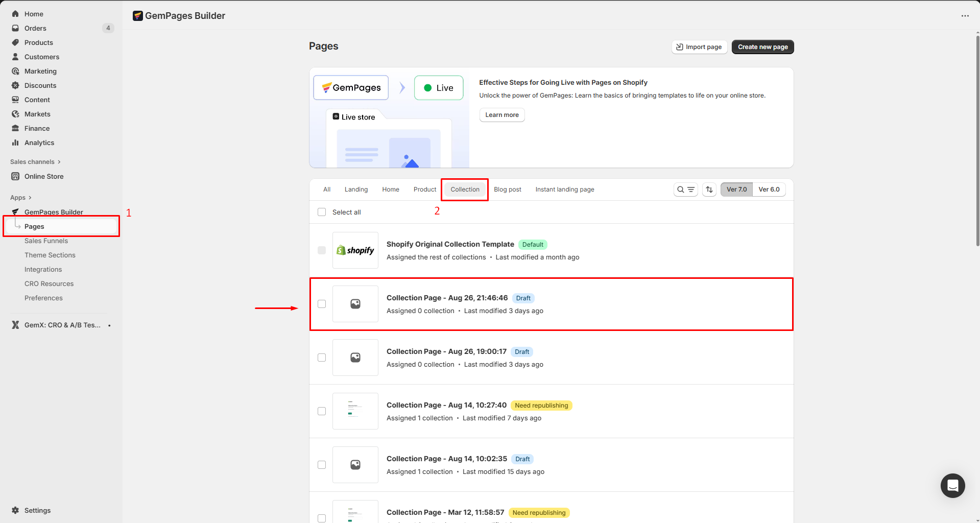Image resolution: width=980 pixels, height=523 pixels.
Task: Select the Landing tab
Action: 356,189
